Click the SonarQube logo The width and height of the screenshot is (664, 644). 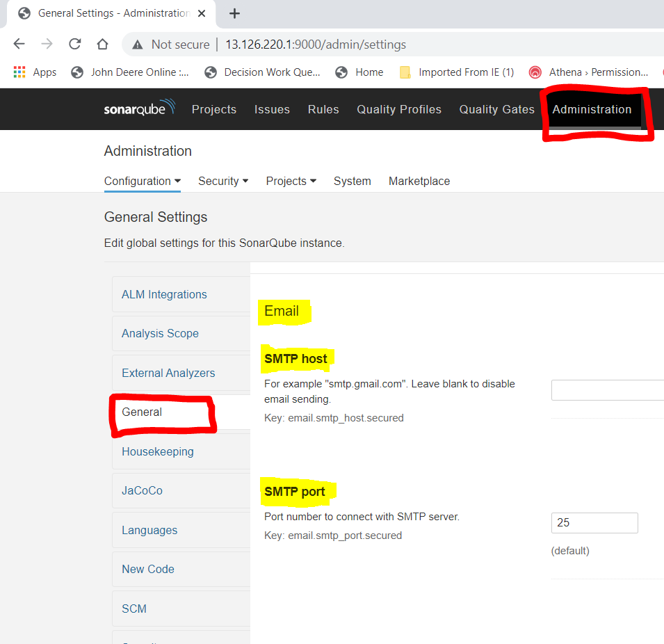click(x=139, y=109)
